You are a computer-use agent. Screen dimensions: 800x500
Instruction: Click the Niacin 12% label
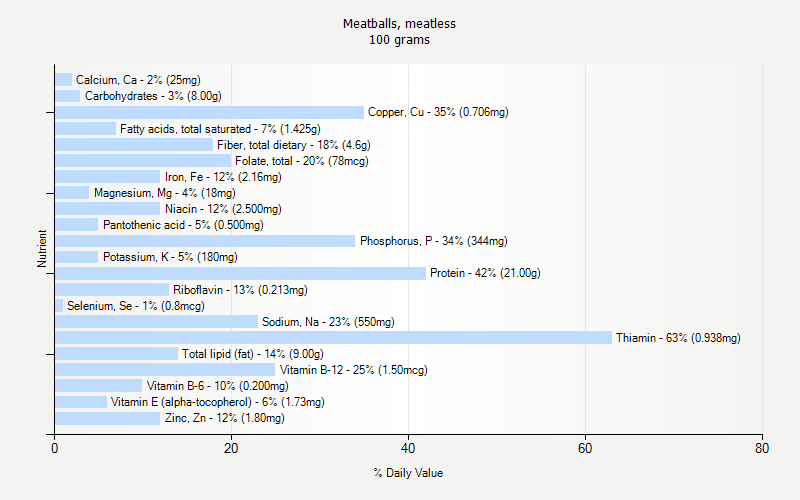[x=222, y=209]
